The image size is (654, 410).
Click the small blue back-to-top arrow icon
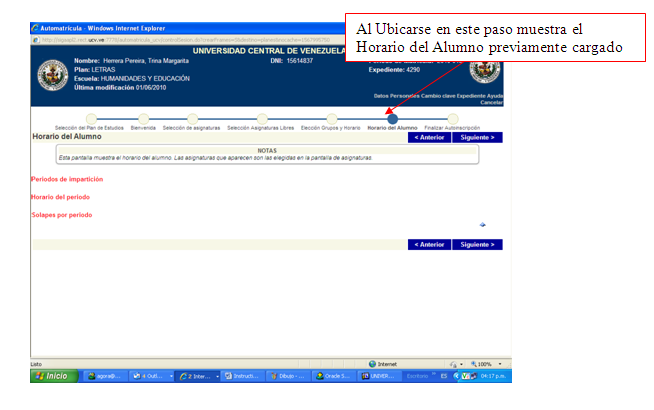pyautogui.click(x=483, y=225)
